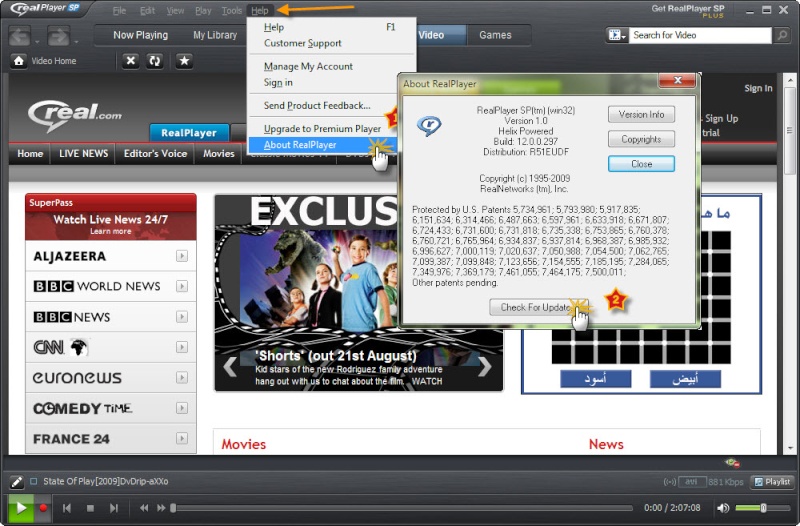Play the France 24 arrow
800x526 pixels.
pyautogui.click(x=182, y=438)
